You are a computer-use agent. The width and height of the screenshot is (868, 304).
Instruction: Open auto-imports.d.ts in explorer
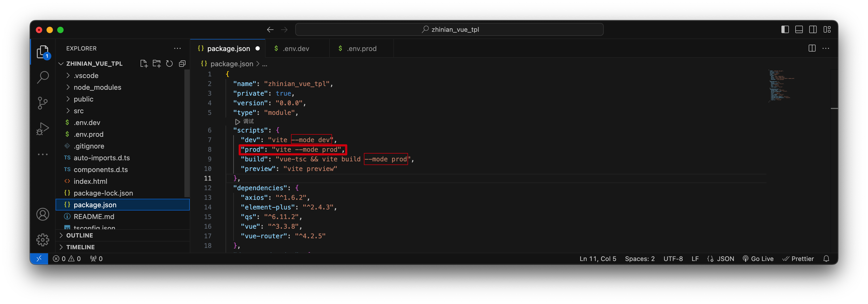123,158
